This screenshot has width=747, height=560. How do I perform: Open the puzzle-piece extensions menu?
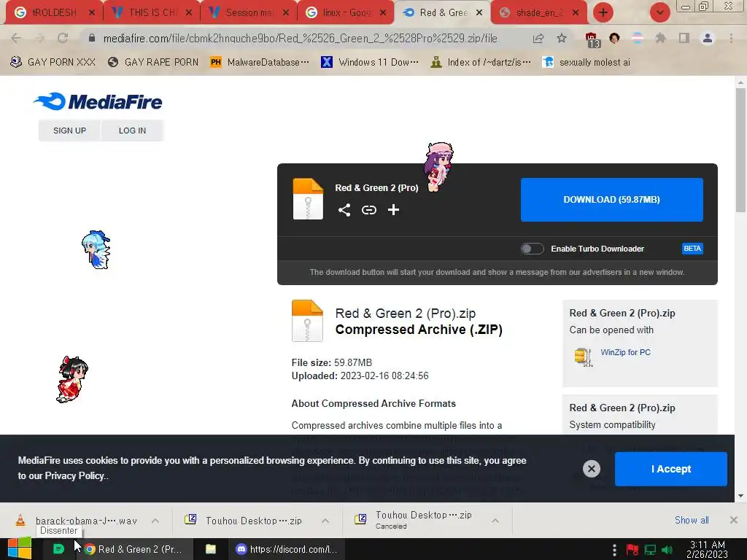(x=660, y=38)
